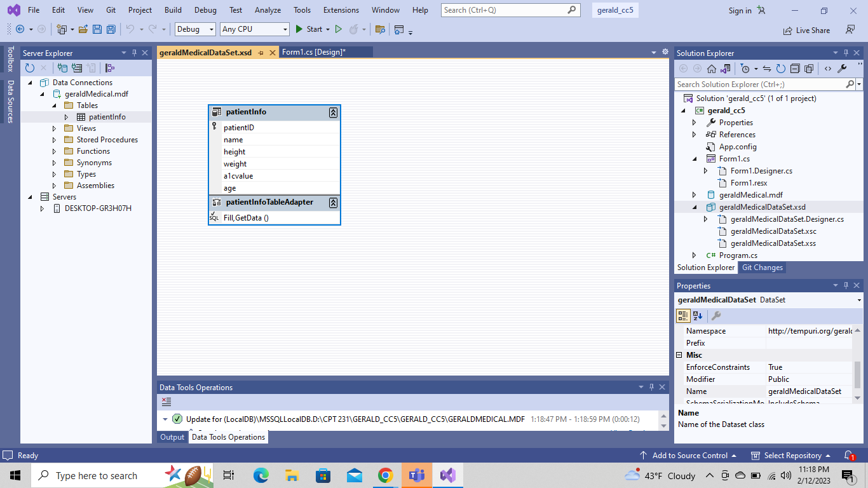Click the Save All icon in toolbar

coord(110,29)
